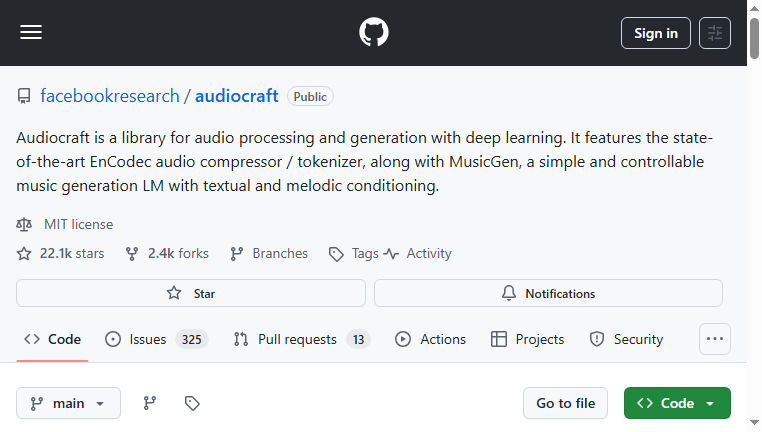The width and height of the screenshot is (762, 432).
Task: Click the Sign in button
Action: click(656, 33)
